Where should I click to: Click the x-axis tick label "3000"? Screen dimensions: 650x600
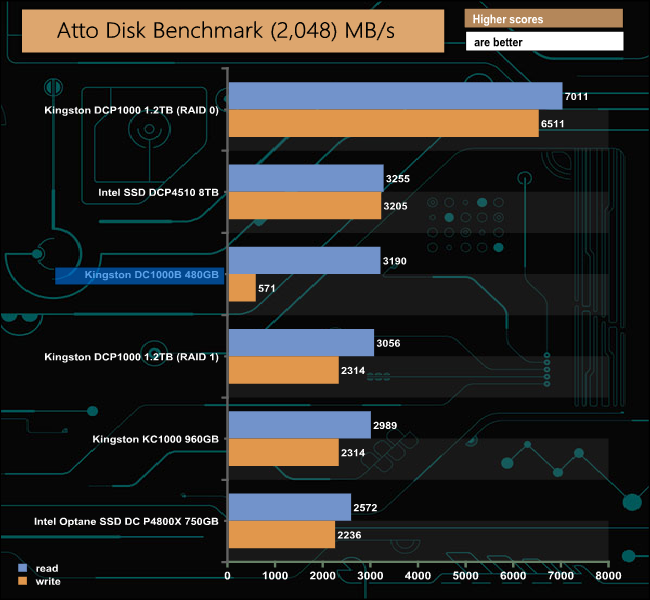pos(370,576)
